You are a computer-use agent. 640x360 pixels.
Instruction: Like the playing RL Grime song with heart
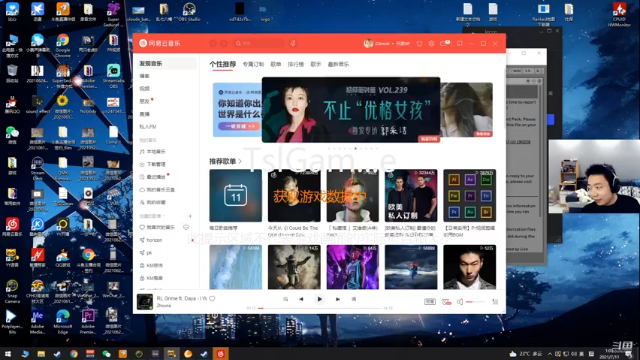click(x=212, y=298)
